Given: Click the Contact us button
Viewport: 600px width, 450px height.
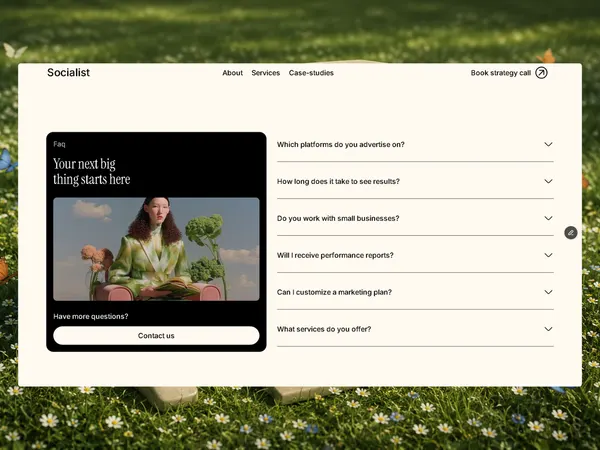Looking at the screenshot, I should [x=156, y=336].
